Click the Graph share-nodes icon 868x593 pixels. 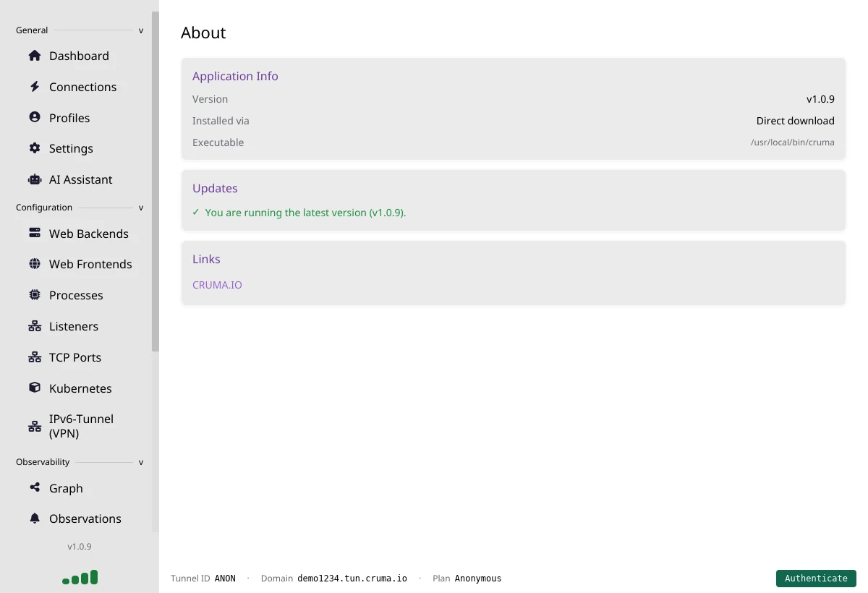pyautogui.click(x=35, y=487)
